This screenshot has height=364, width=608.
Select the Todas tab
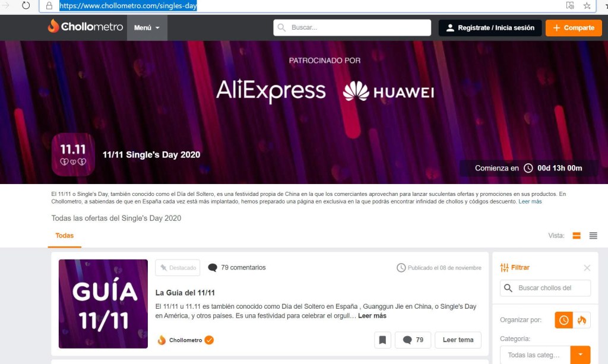(x=65, y=236)
